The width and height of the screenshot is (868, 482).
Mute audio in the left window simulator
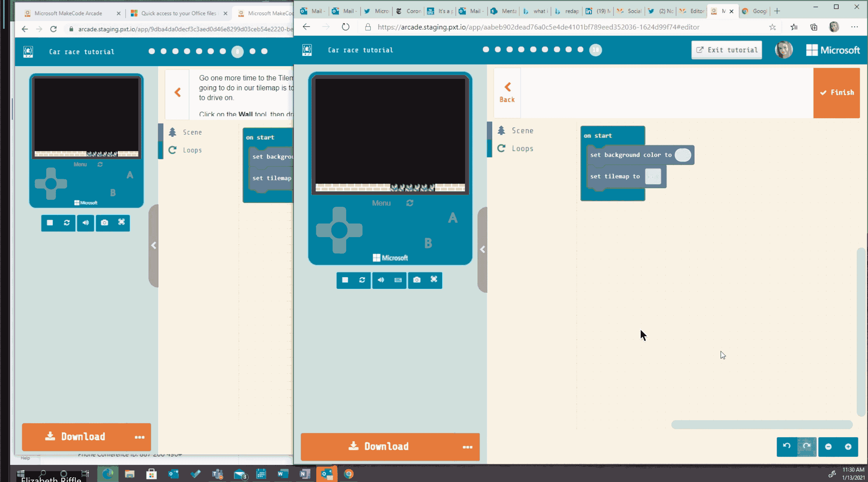point(85,223)
